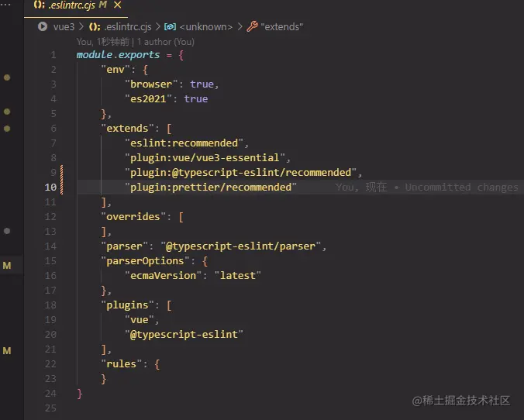This screenshot has width=524, height=420.
Task: Click line number 10 in gutter
Action: coord(50,187)
